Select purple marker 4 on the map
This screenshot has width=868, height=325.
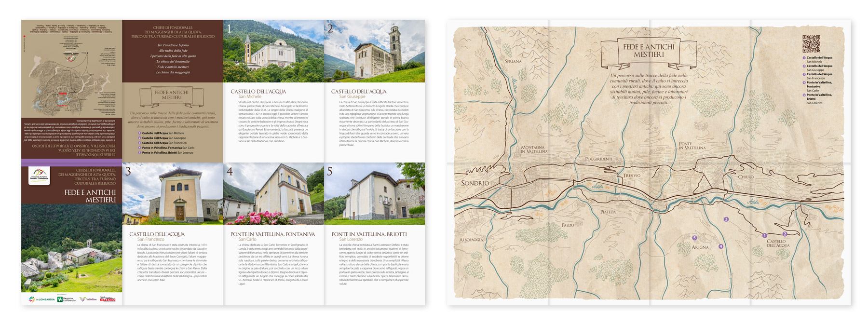click(721, 246)
